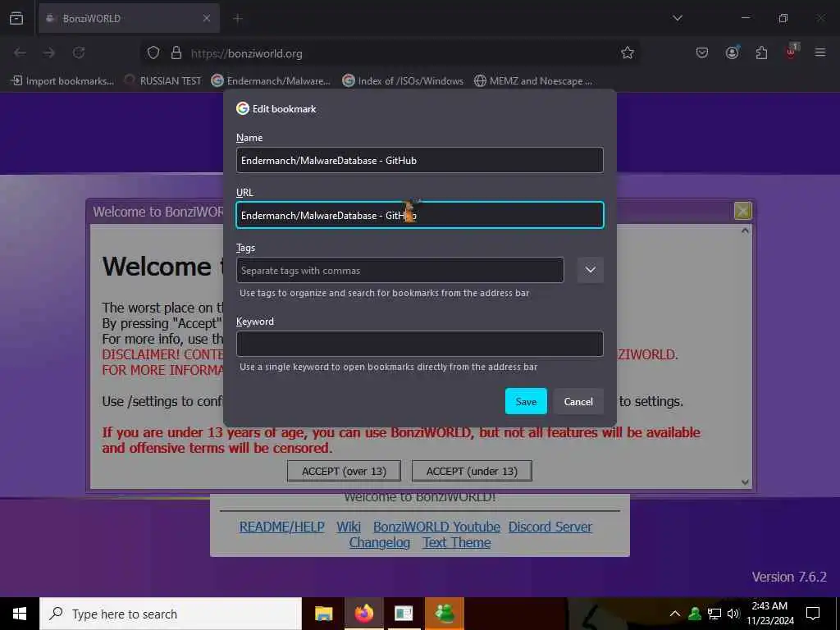Open clock showing 2:43 AM
This screenshot has width=840, height=630.
coord(769,614)
